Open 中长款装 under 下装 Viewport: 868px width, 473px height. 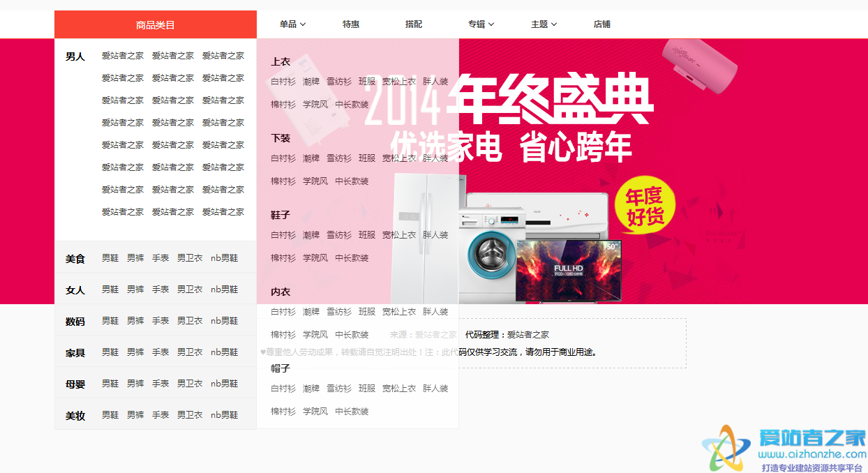[352, 181]
